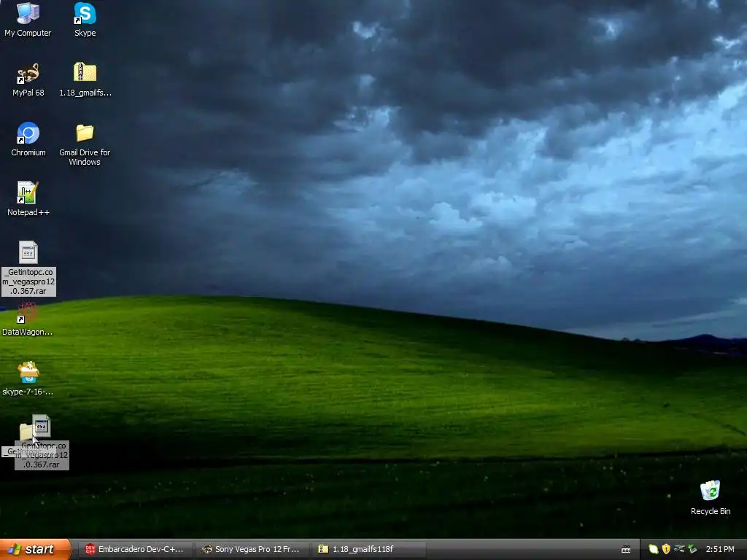Switch to Sony Vegas Pro 12 taskbar window
This screenshot has height=560, width=747.
point(252,549)
